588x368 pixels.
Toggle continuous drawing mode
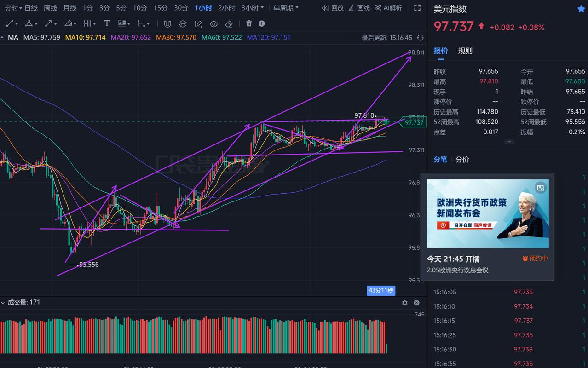click(x=183, y=23)
